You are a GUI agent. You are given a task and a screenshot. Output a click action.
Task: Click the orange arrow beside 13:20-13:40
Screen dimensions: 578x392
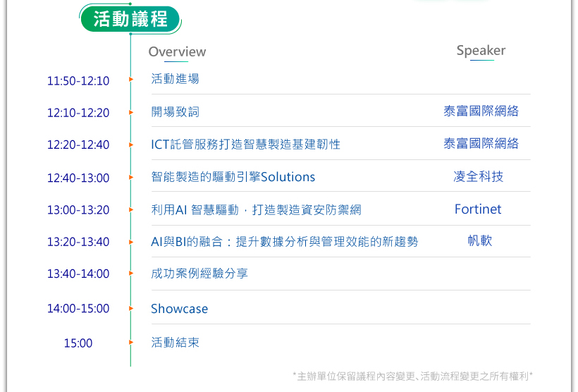(131, 242)
